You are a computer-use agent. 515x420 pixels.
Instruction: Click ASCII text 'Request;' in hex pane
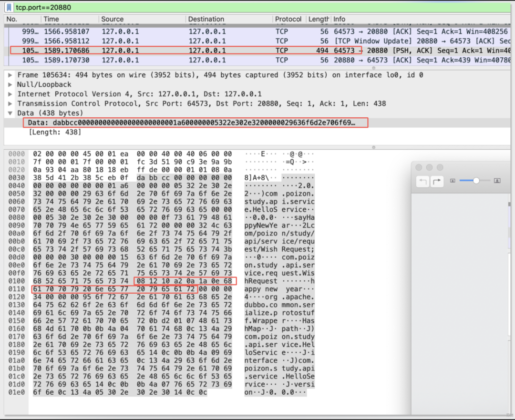[298, 249]
